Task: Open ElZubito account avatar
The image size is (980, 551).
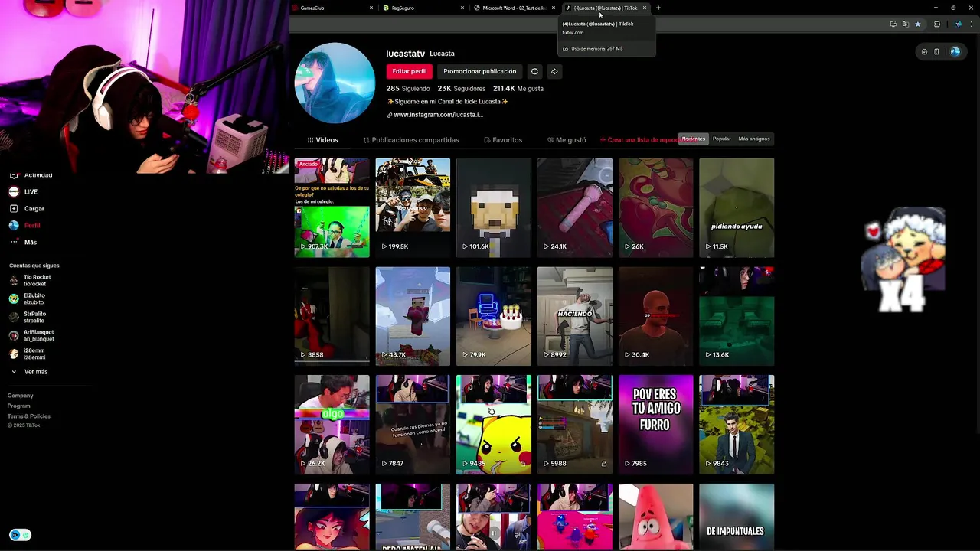Action: [13, 298]
